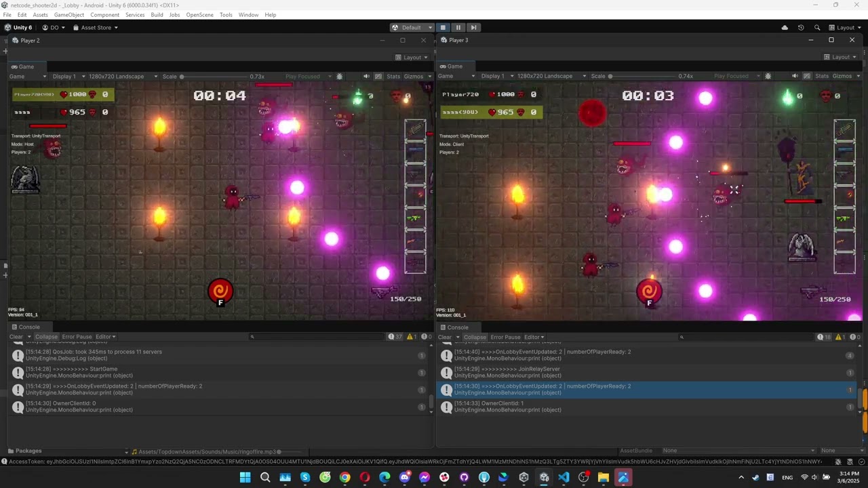Select the StartGame log entry
The width and height of the screenshot is (868, 488).
click(x=218, y=373)
